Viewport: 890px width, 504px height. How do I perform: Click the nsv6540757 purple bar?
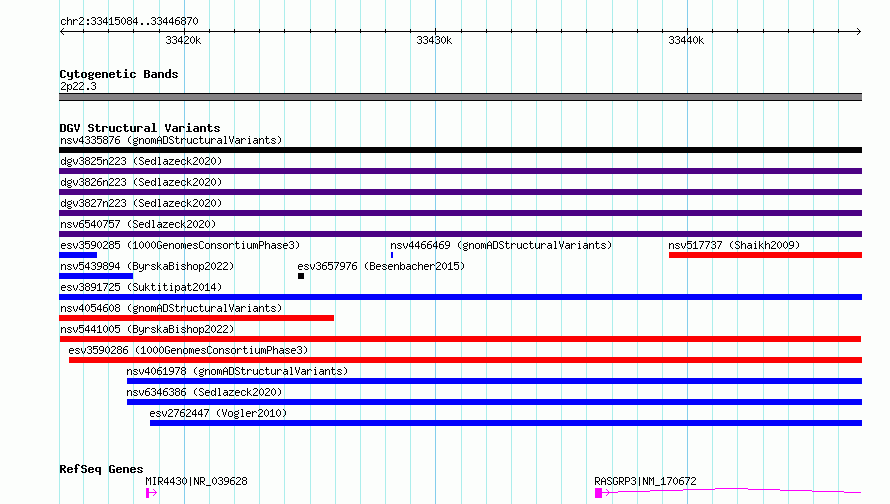click(x=460, y=234)
